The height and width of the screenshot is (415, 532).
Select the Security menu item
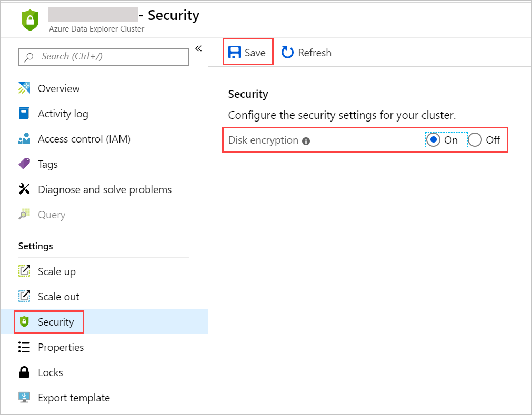pyautogui.click(x=56, y=322)
